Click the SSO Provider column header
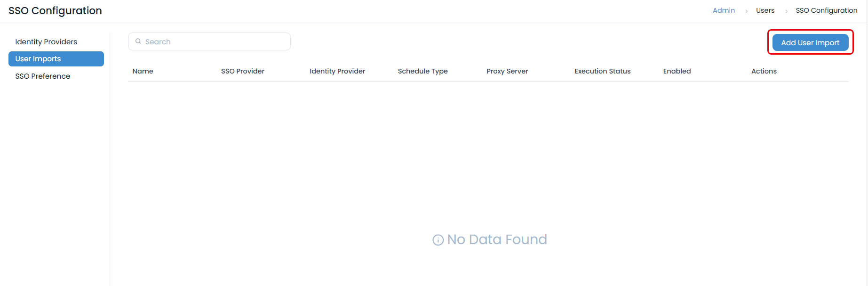The width and height of the screenshot is (868, 286). (243, 71)
